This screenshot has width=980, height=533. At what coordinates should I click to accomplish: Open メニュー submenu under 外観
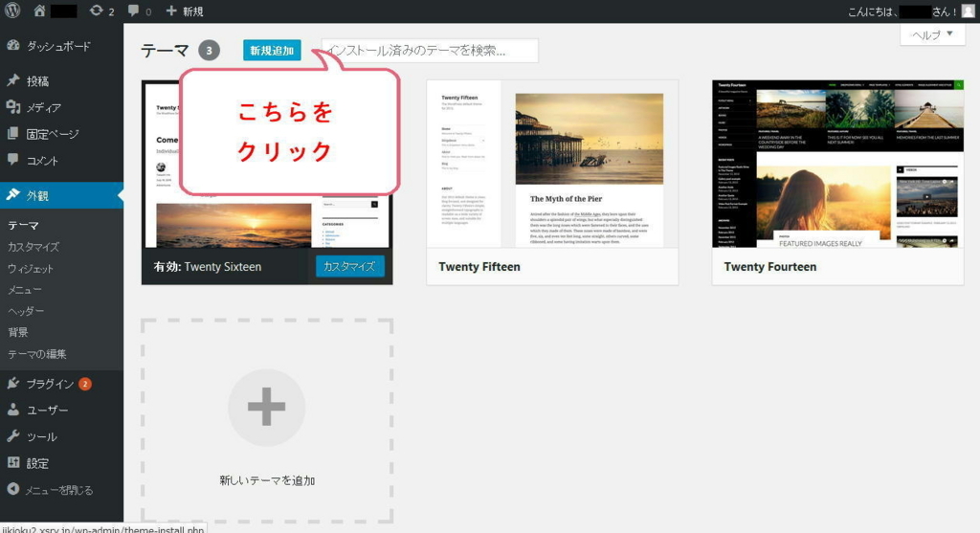pos(24,290)
